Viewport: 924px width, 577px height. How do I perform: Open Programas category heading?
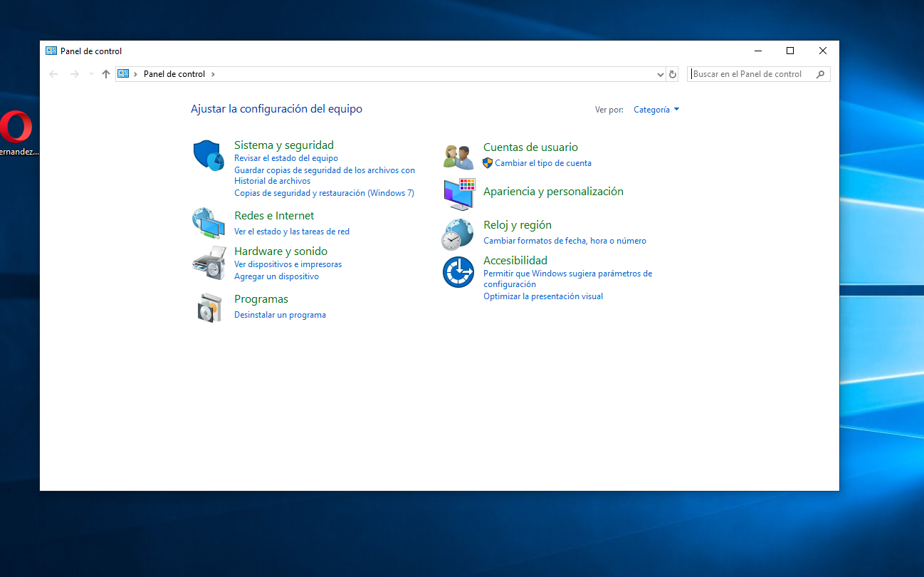coord(261,299)
